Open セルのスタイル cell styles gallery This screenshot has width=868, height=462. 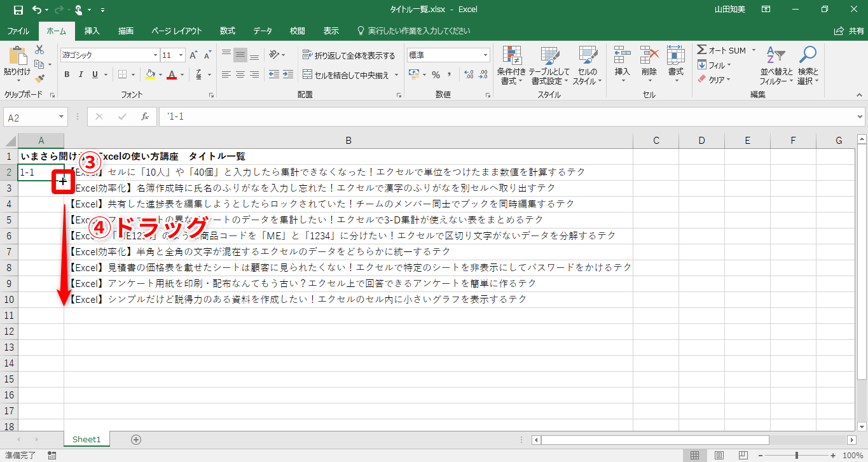587,65
